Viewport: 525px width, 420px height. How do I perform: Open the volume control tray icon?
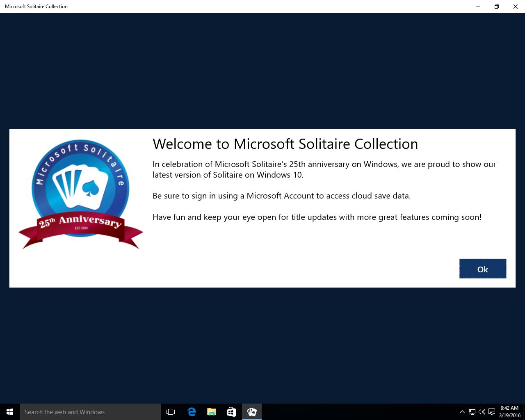(482, 412)
